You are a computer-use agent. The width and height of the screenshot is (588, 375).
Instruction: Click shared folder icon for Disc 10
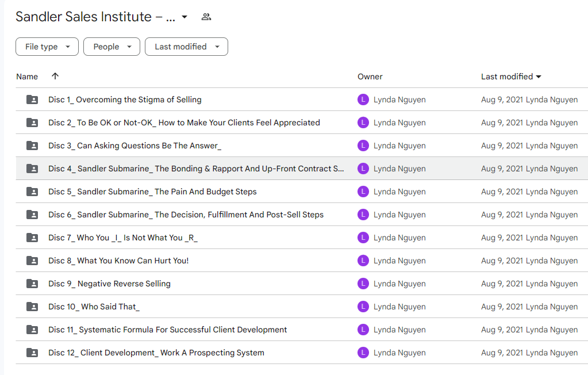[x=32, y=307]
